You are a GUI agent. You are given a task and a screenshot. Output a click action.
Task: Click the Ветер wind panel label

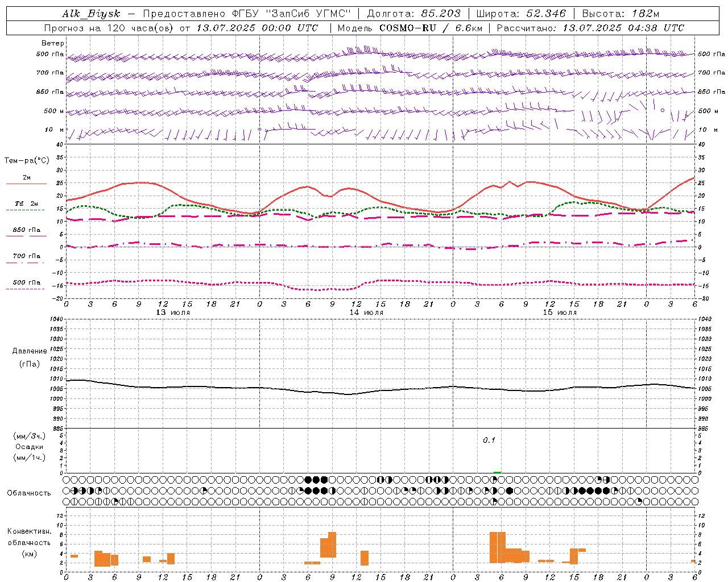(53, 43)
